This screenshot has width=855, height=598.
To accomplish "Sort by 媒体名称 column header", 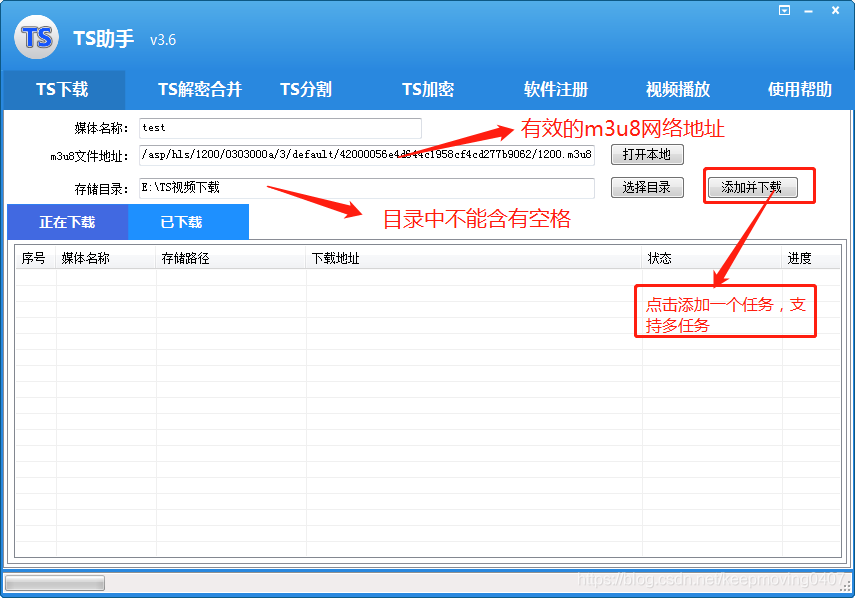I will click(x=106, y=258).
